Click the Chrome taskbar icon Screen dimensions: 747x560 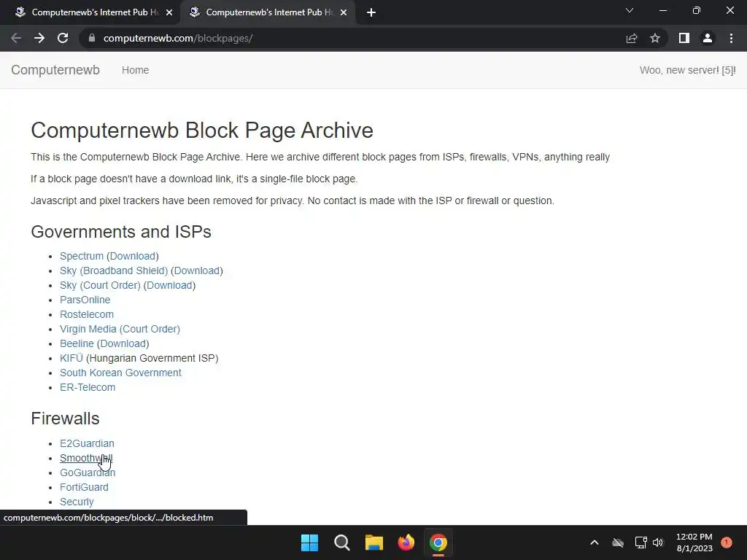pos(438,542)
